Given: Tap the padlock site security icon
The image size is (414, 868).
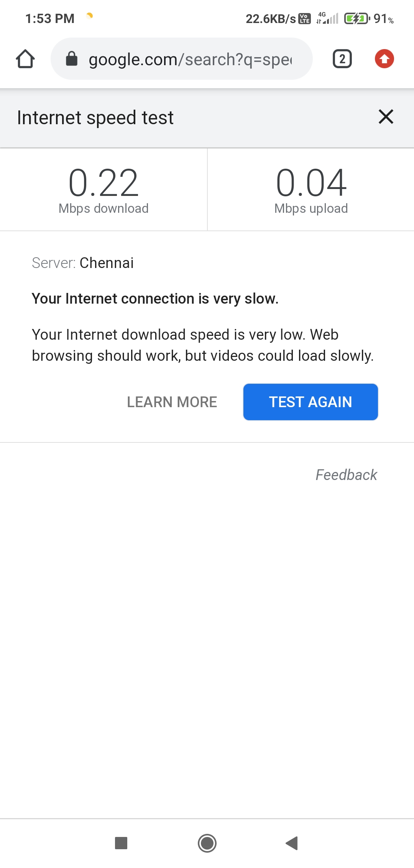Looking at the screenshot, I should pyautogui.click(x=72, y=59).
